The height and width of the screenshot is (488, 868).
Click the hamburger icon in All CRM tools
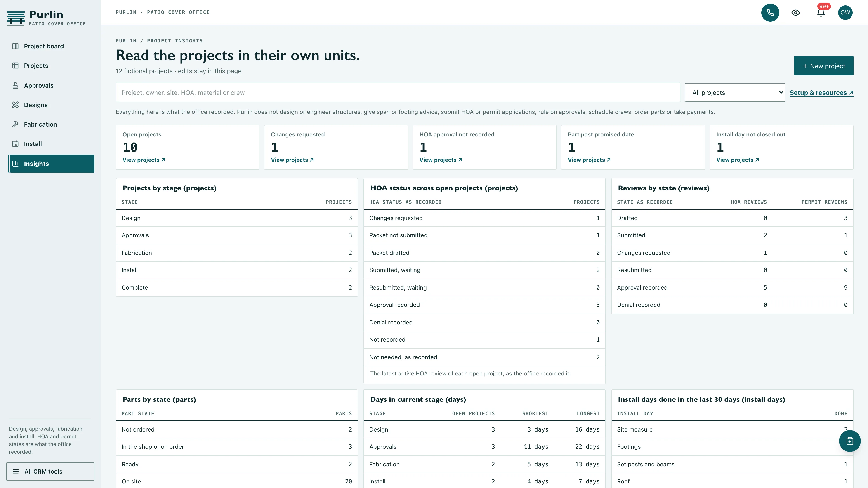(x=16, y=472)
